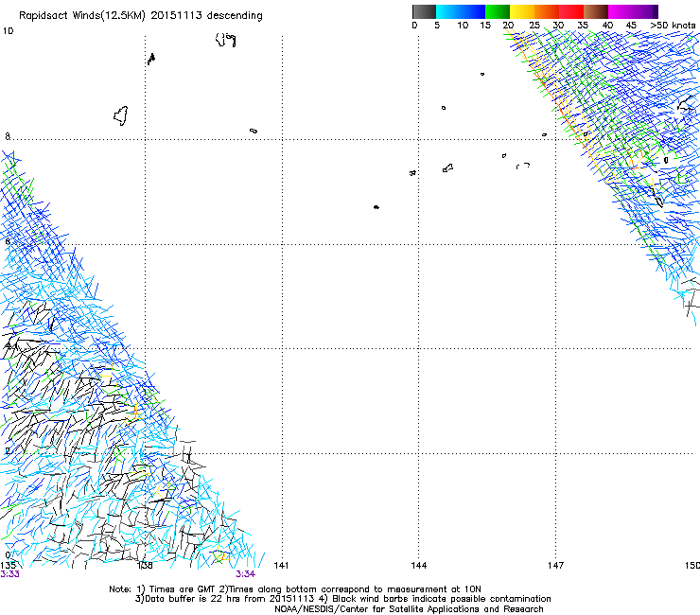
Task: Click the '15' legend scale label
Action: 485,25
